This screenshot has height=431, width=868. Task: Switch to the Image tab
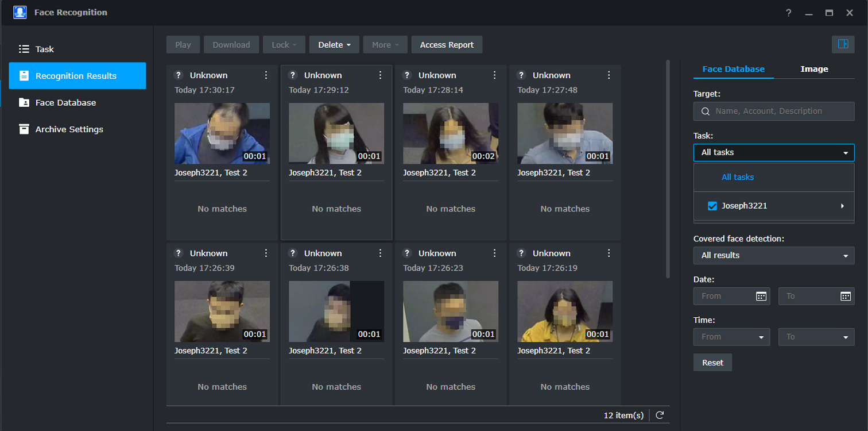[x=814, y=69]
